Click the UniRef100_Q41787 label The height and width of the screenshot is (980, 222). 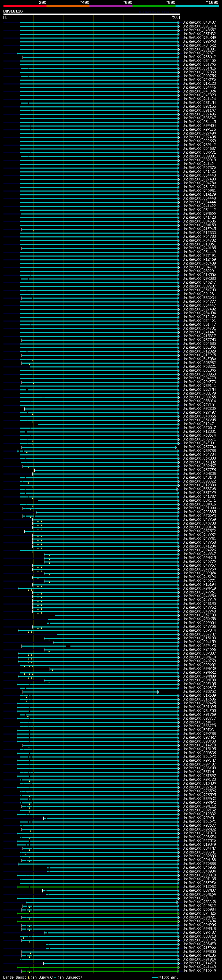(x=199, y=496)
